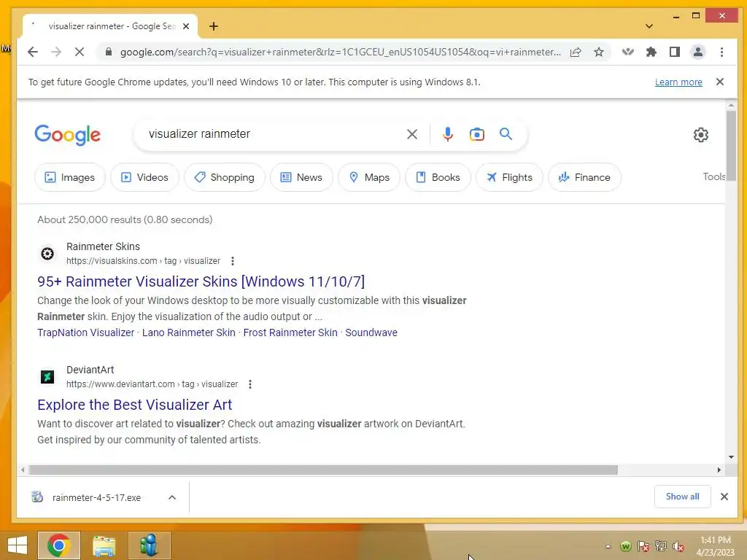
Task: Click the extension icon left of puzzle piece
Action: point(628,52)
